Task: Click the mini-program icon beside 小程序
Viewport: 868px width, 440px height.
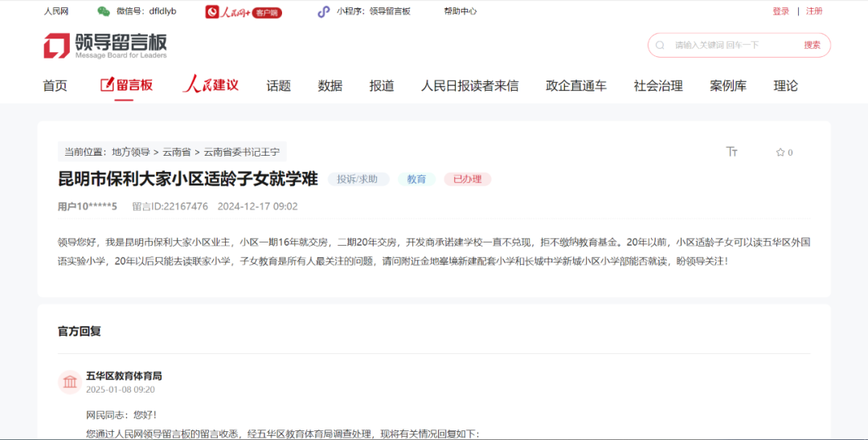Action: [323, 11]
